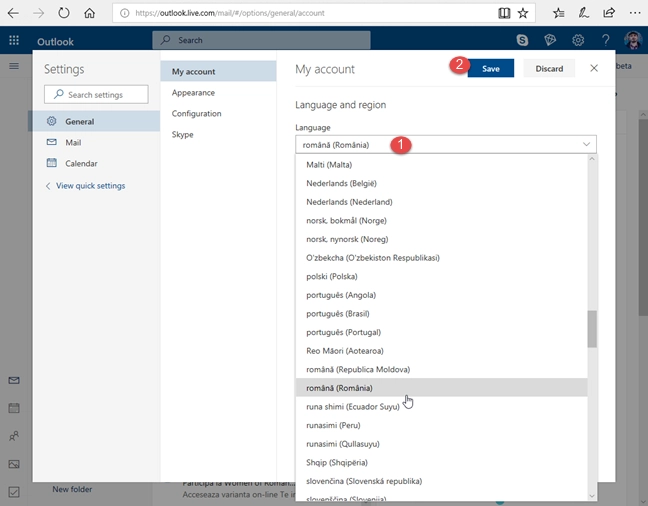Image resolution: width=648 pixels, height=506 pixels.
Task: Toggle the hamburger navigation menu
Action: (14, 66)
